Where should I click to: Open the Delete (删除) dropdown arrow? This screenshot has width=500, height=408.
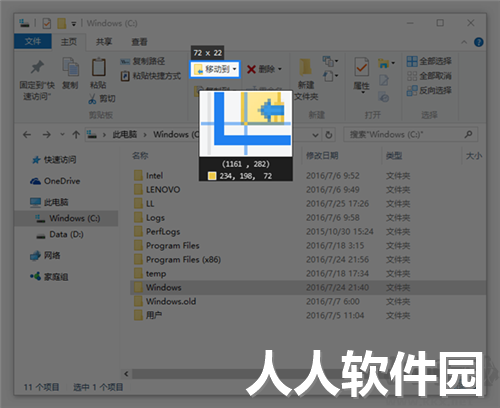tap(280, 69)
